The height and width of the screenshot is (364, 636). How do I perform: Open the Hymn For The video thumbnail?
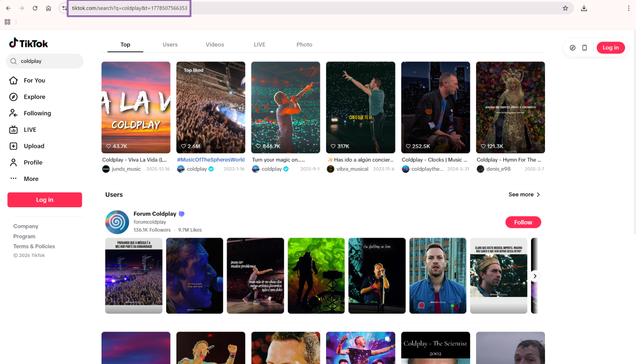pos(510,107)
